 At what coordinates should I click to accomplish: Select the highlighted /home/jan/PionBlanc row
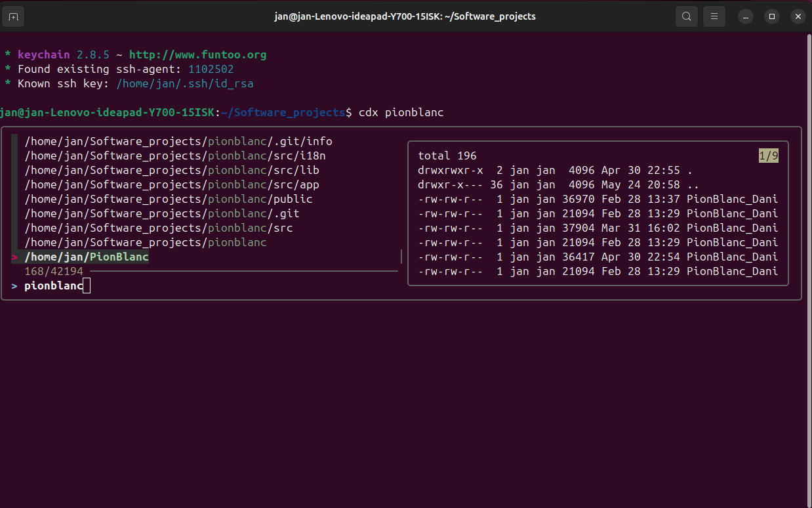click(x=87, y=257)
